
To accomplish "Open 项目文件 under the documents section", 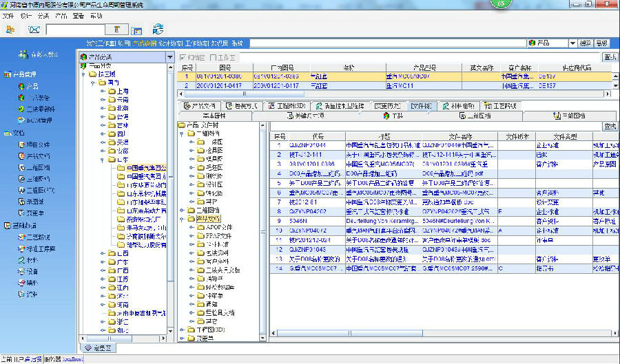I will coord(39,144).
